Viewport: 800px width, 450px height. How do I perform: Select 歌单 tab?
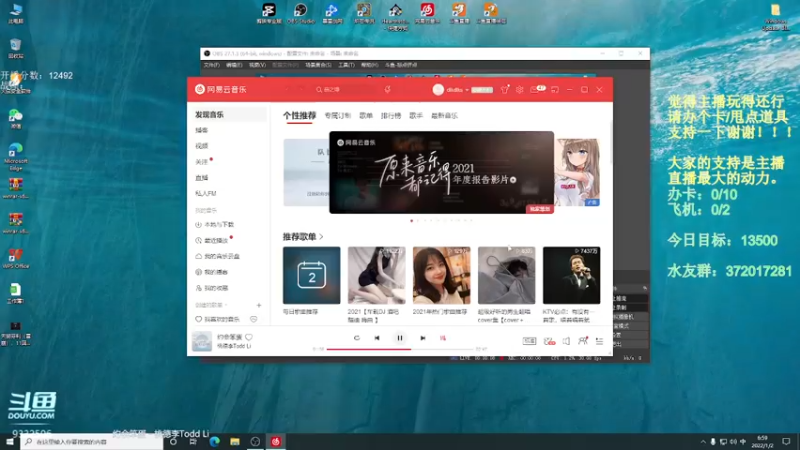click(x=366, y=116)
